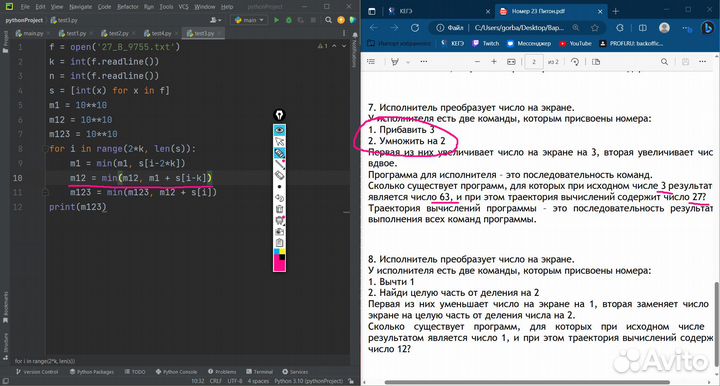Open the Version Control tool window
This screenshot has height=386, width=720.
coord(37,372)
